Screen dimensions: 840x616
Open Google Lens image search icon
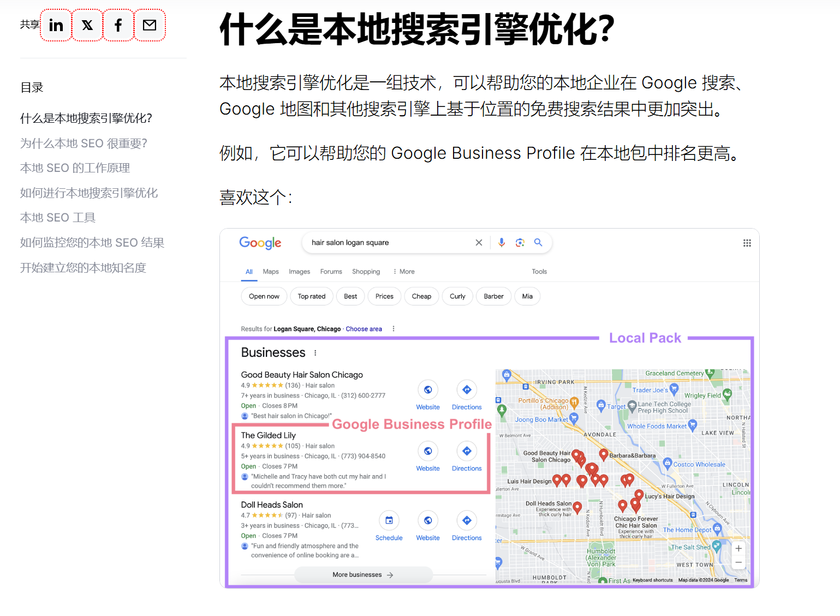coord(520,242)
